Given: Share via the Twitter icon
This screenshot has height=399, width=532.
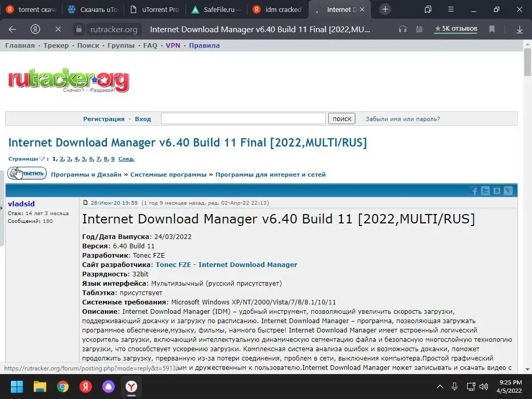Looking at the screenshot, I should coord(486,191).
